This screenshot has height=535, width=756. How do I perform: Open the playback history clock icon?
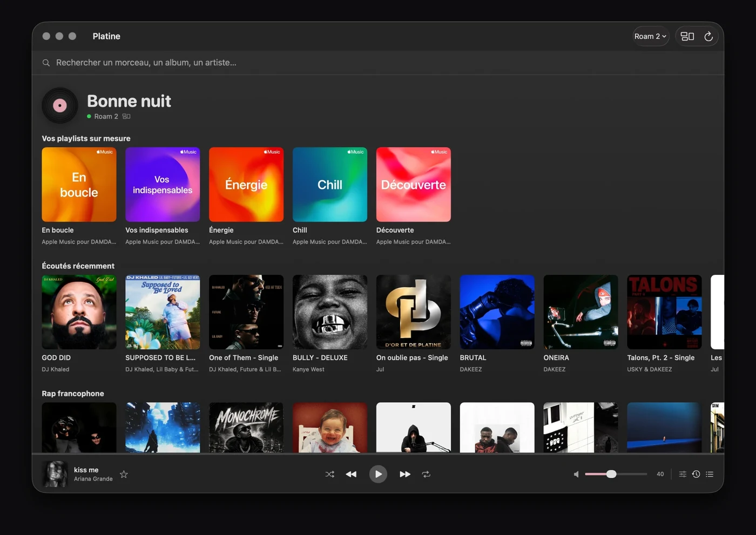tap(696, 474)
